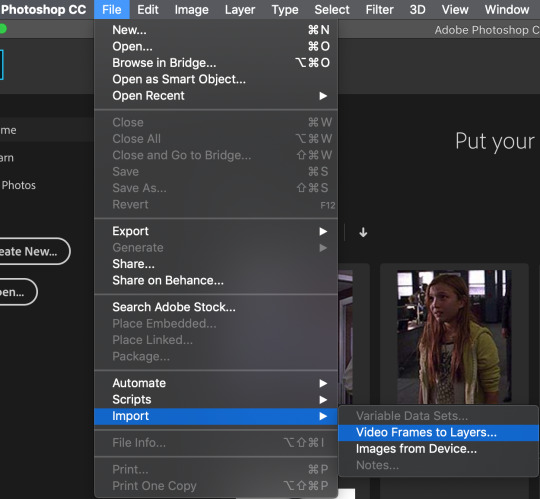Expand the Automate submenu
Image resolution: width=540 pixels, height=499 pixels.
tap(216, 383)
